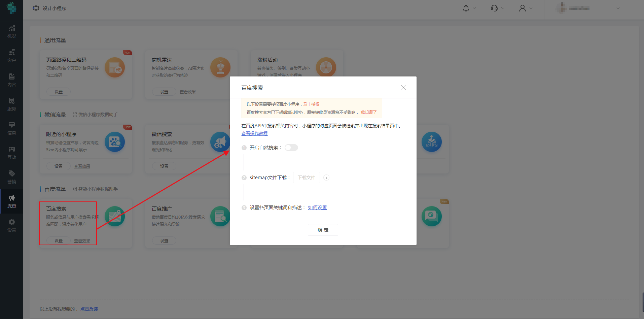Click the green card icon with New badge

pyautogui.click(x=432, y=216)
